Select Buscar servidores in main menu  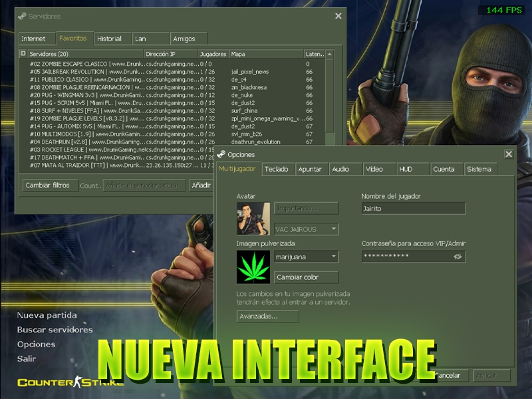tap(55, 330)
